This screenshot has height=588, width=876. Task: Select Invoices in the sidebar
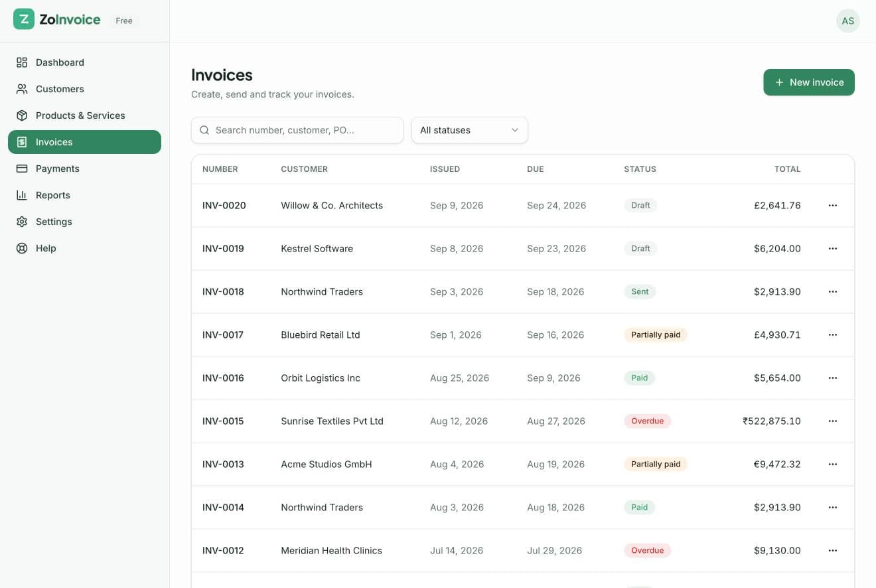tap(84, 142)
